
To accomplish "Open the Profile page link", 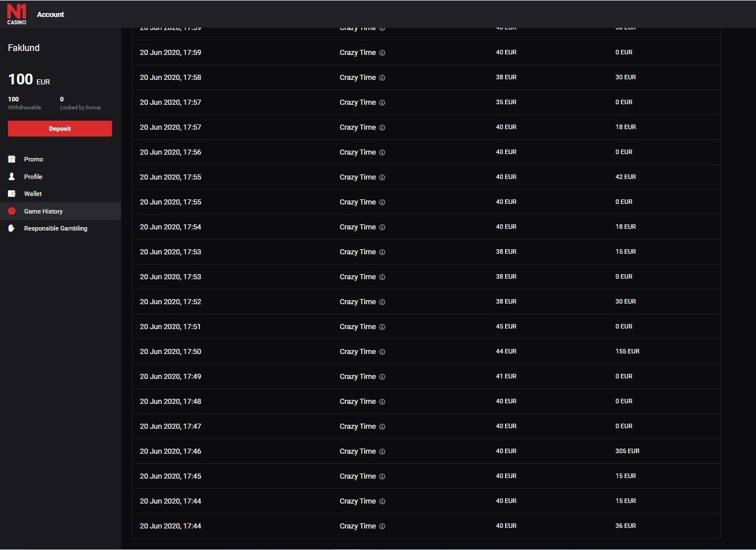I will click(33, 177).
